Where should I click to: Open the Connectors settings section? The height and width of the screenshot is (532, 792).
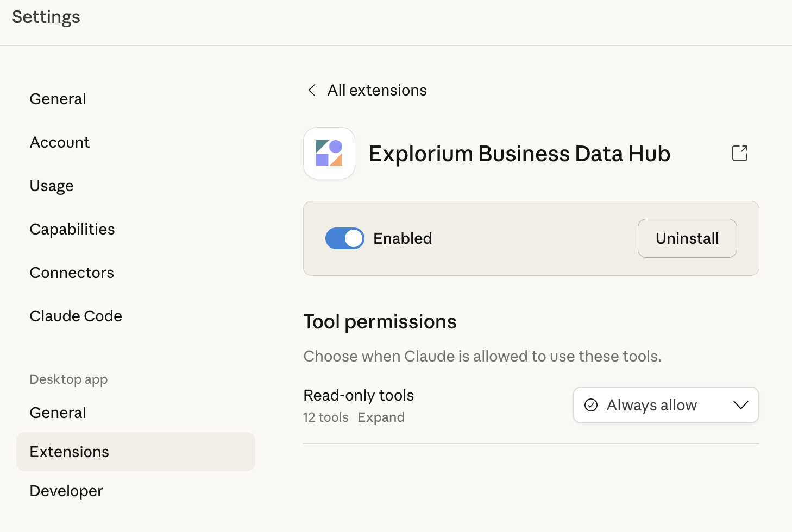click(72, 273)
